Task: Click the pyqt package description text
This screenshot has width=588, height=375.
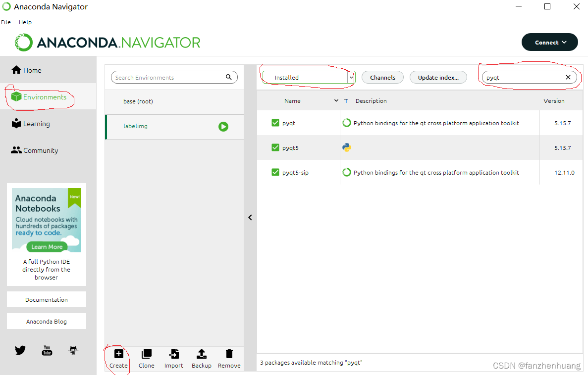Action: pos(436,123)
